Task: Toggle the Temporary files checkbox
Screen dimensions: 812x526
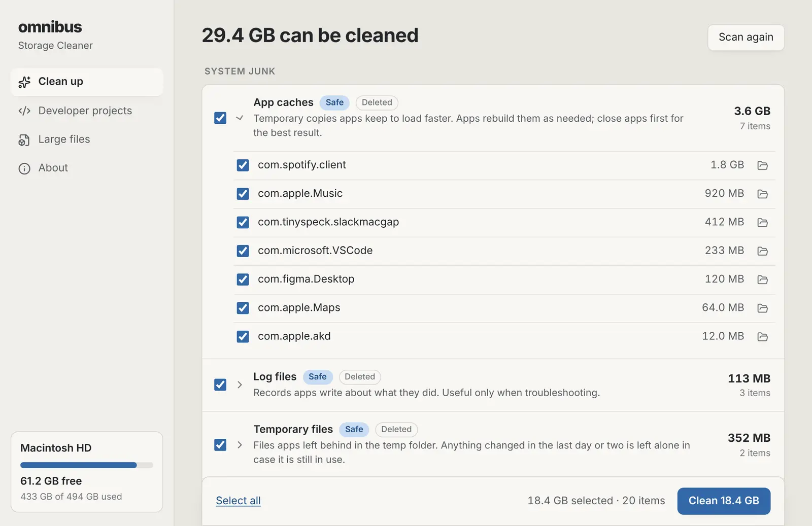Action: tap(220, 445)
